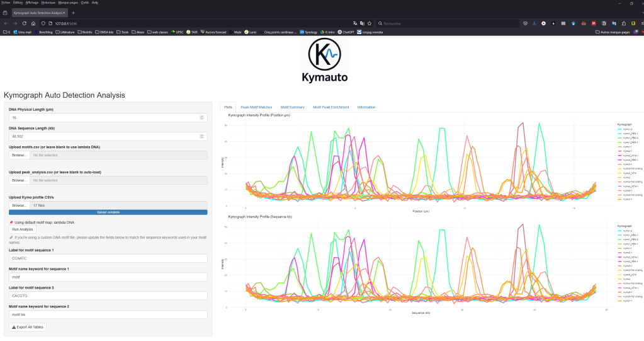The width and height of the screenshot is (644, 341).
Task: Click the Label for motif sequence 1 field
Action: [x=108, y=258]
